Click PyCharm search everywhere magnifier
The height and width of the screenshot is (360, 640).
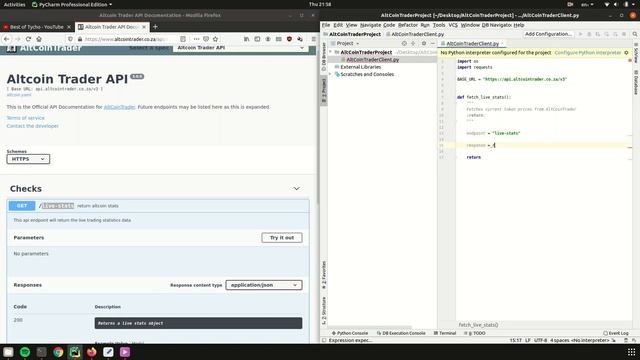(635, 34)
